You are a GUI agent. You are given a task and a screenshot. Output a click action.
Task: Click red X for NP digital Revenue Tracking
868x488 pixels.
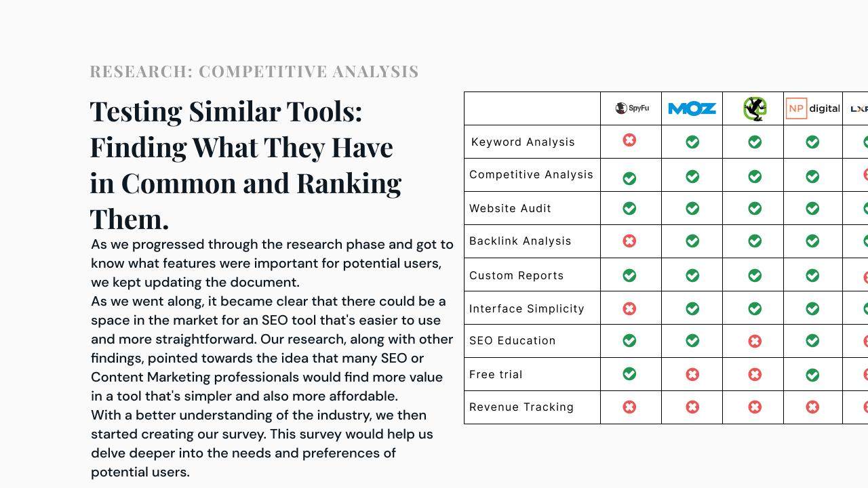[x=812, y=407]
